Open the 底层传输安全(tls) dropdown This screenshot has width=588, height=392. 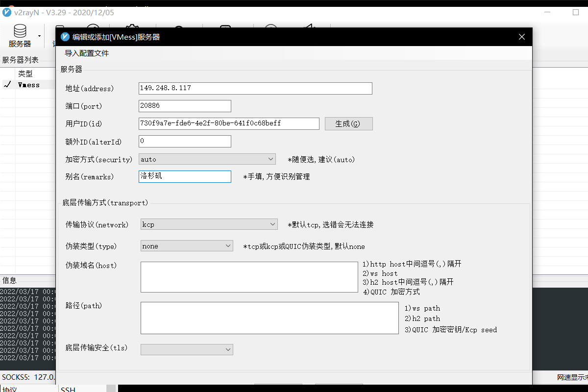[x=187, y=349]
